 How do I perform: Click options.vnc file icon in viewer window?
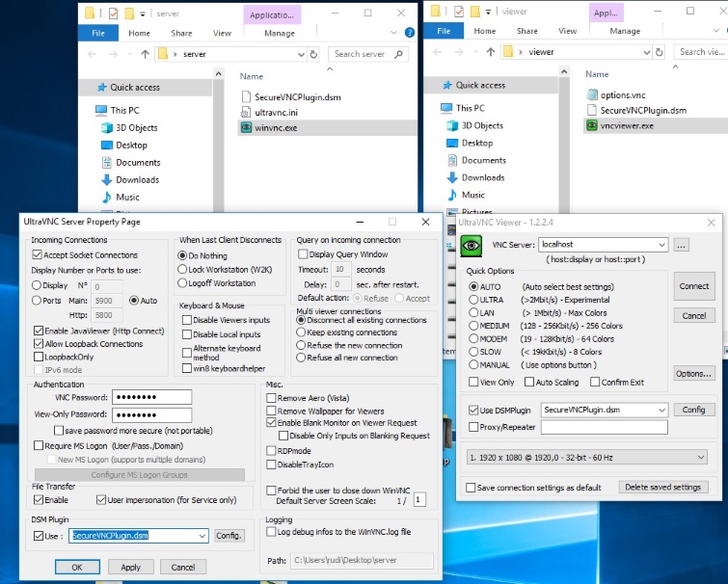point(592,94)
